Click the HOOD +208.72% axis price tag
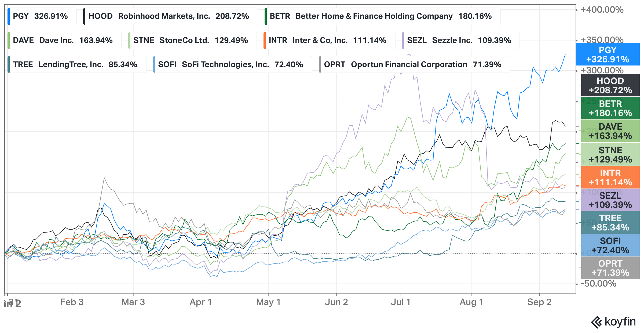 click(610, 85)
